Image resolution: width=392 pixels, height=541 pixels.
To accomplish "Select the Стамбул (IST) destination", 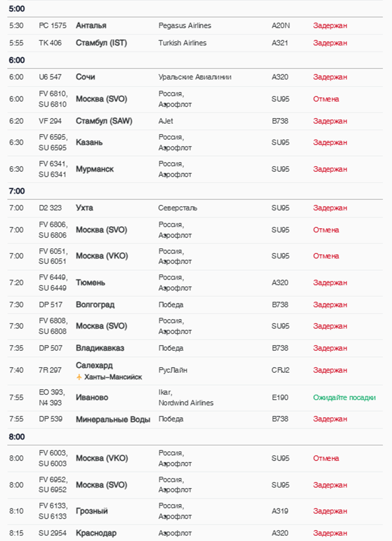I will point(101,43).
